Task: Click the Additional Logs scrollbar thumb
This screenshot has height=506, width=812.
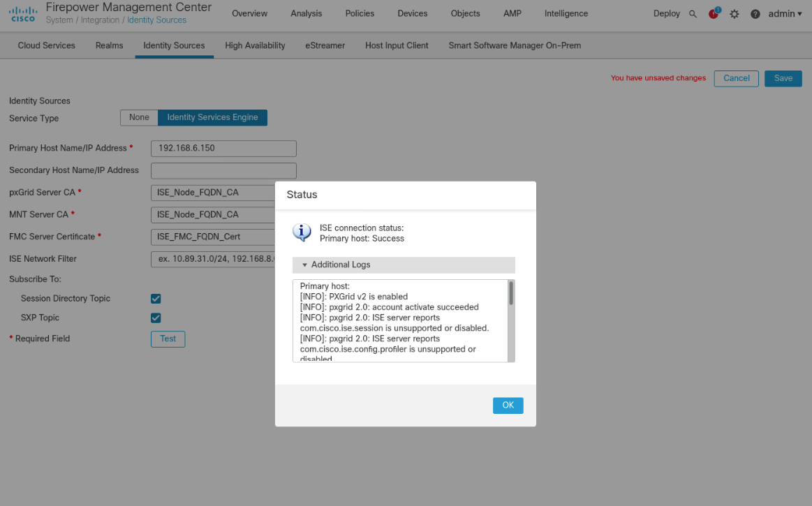Action: point(511,293)
